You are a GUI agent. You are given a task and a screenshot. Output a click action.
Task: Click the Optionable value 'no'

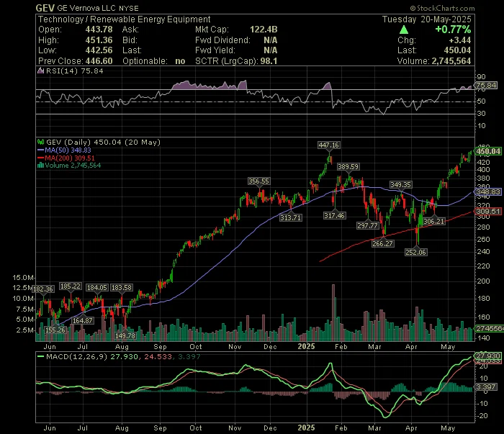[x=180, y=61]
